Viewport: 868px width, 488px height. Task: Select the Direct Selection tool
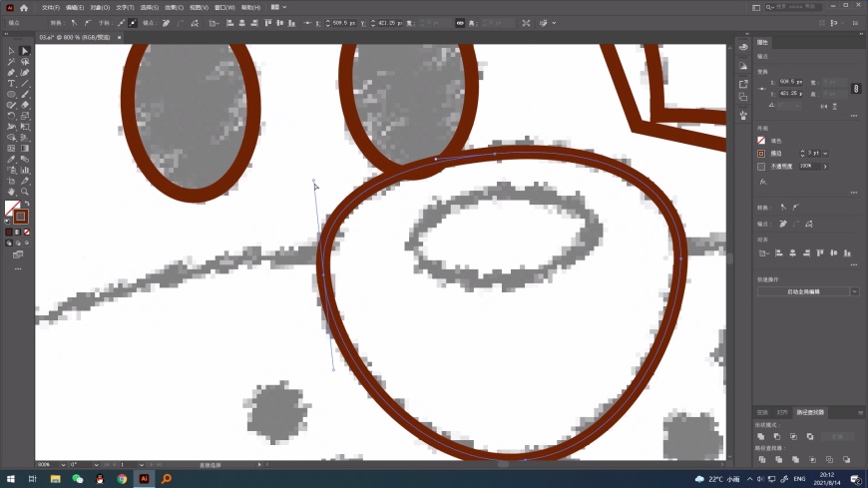pos(24,51)
